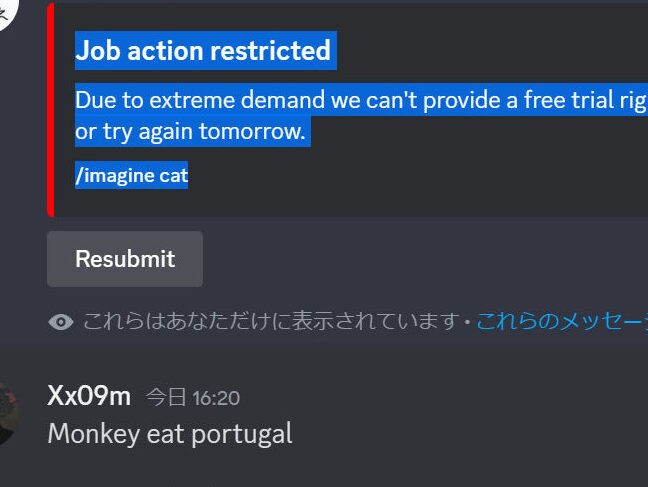The image size is (648, 487).
Task: Click the red left border of the embed
Action: (50, 108)
